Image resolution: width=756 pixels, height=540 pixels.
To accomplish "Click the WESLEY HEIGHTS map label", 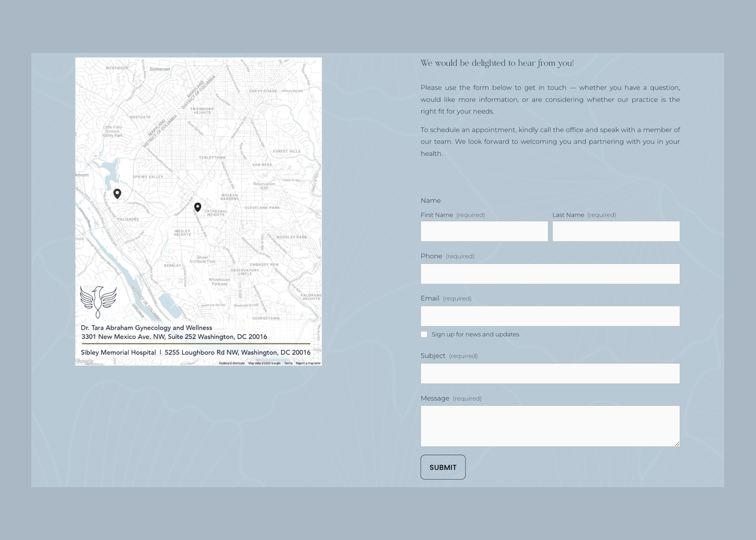I will pyautogui.click(x=182, y=233).
